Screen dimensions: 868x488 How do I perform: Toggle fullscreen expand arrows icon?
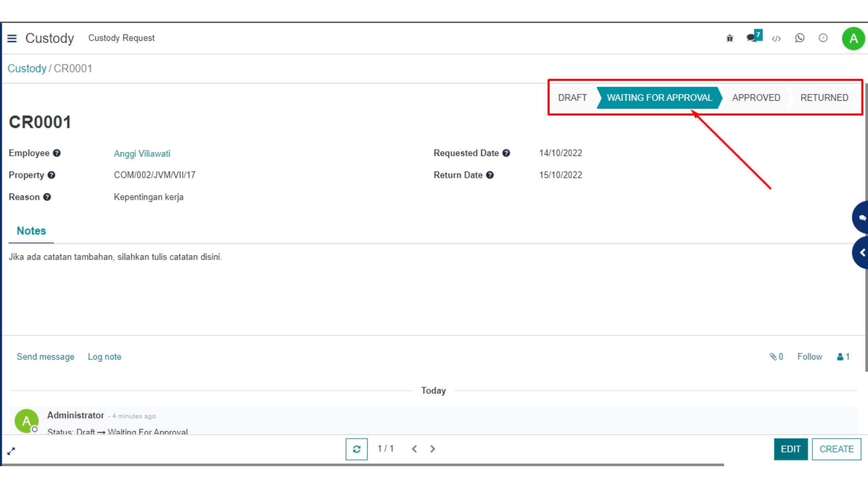[x=11, y=451]
